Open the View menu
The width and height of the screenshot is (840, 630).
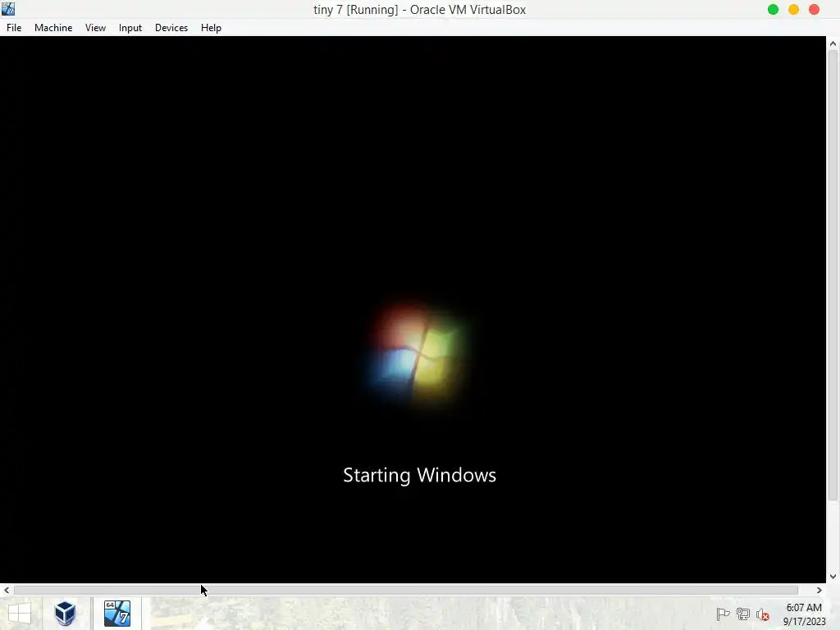point(95,28)
